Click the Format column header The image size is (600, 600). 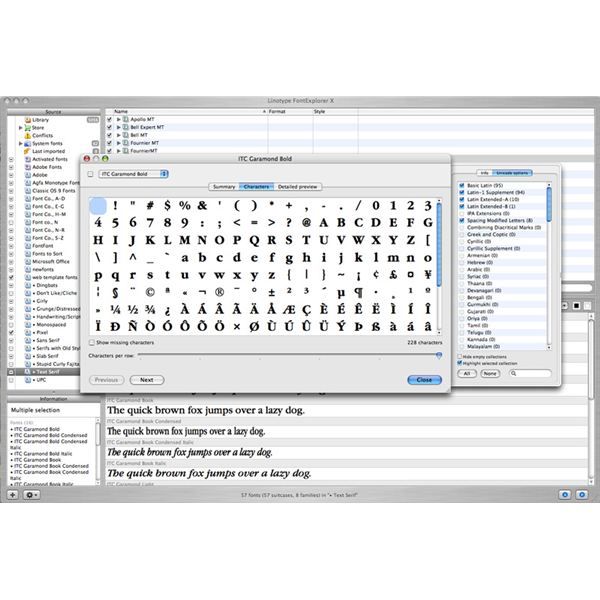coord(290,111)
